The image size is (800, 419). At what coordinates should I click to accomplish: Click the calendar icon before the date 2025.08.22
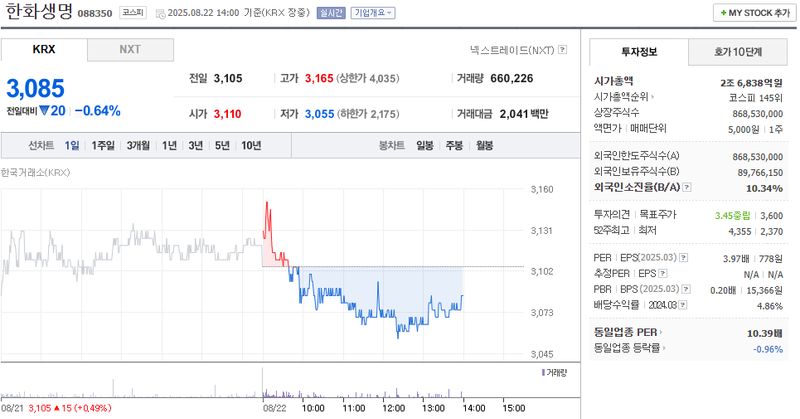click(x=160, y=13)
